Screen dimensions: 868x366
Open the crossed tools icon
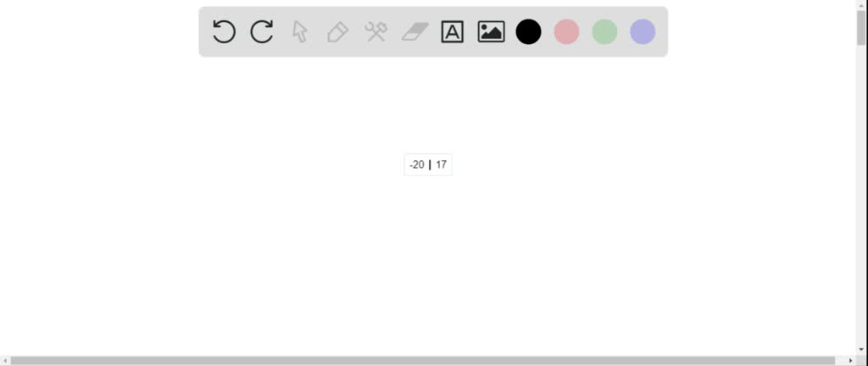pyautogui.click(x=376, y=31)
